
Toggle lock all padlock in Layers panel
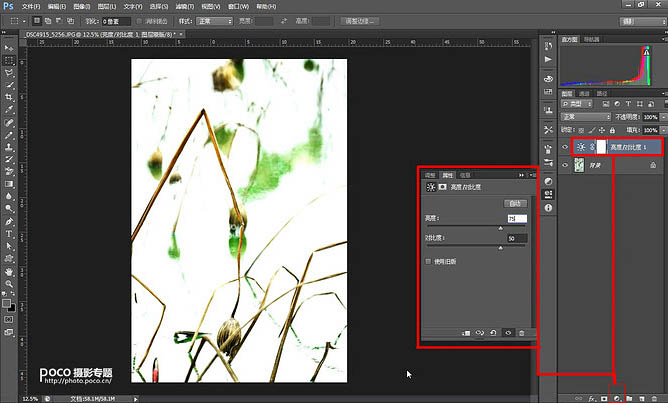pos(612,130)
